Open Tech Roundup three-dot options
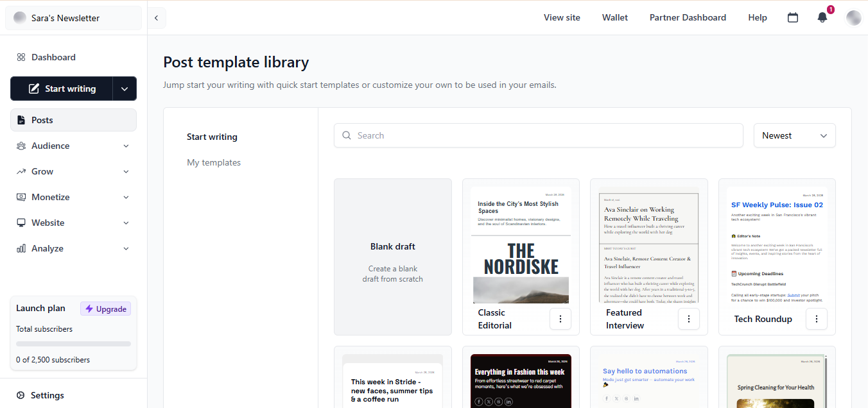Screen dimensions: 868x408 pyautogui.click(x=817, y=319)
